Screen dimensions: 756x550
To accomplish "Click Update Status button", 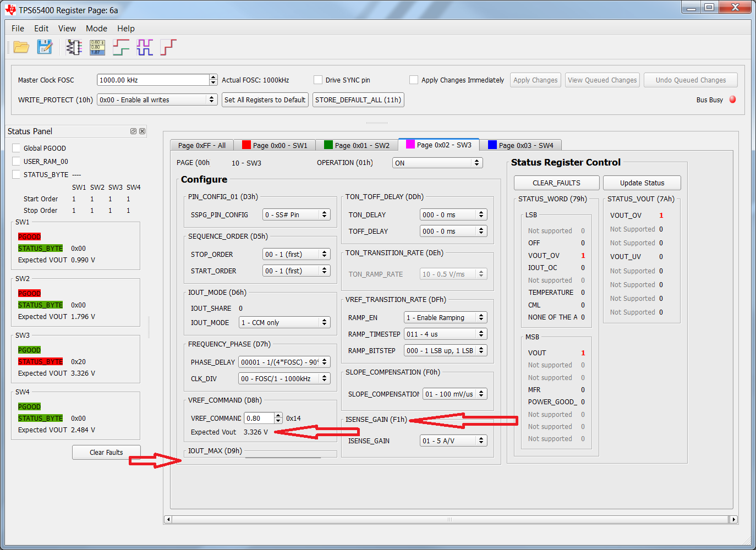I will 642,183.
